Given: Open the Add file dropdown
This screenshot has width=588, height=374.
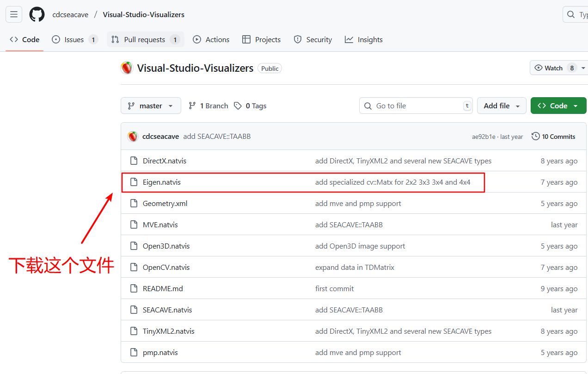Looking at the screenshot, I should pyautogui.click(x=502, y=106).
